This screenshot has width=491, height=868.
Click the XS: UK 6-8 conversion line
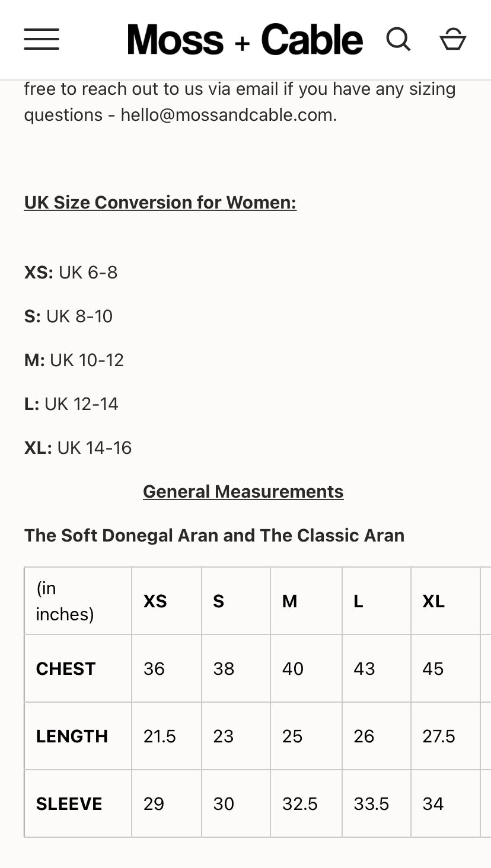(x=71, y=273)
